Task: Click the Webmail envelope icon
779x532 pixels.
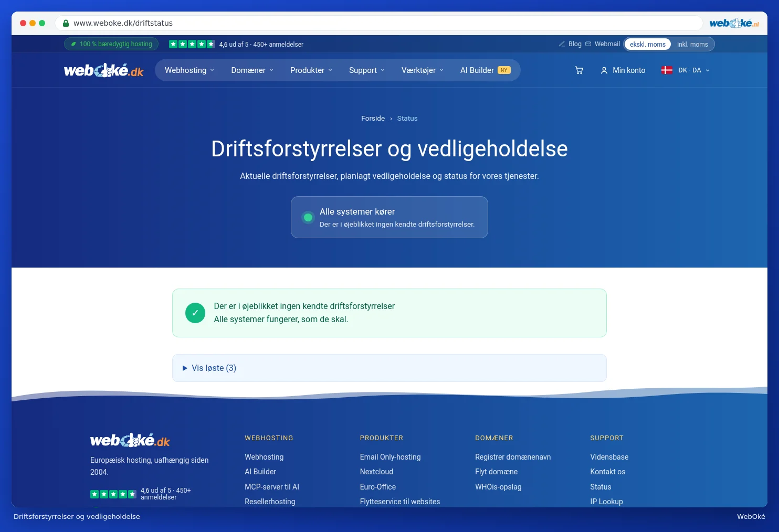Action: 588,44
